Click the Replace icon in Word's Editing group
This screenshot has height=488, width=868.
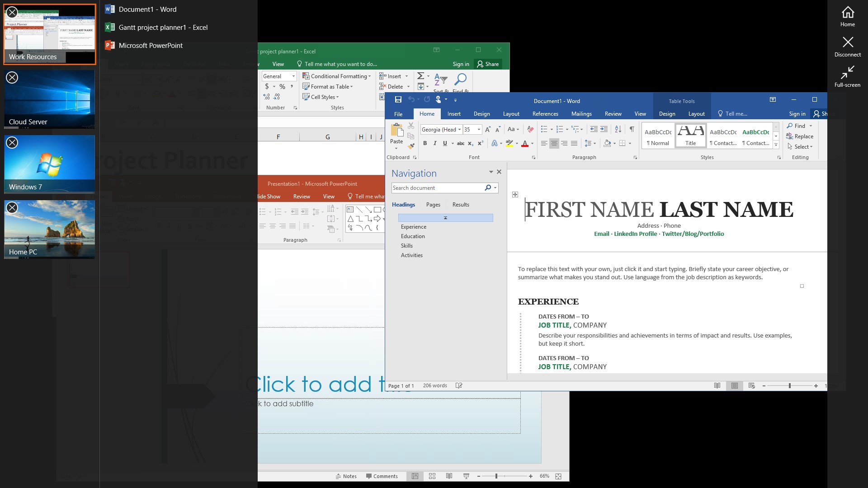click(x=800, y=136)
